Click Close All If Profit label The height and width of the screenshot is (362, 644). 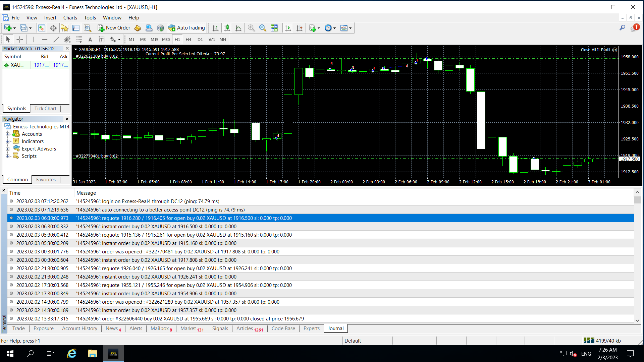pos(596,50)
